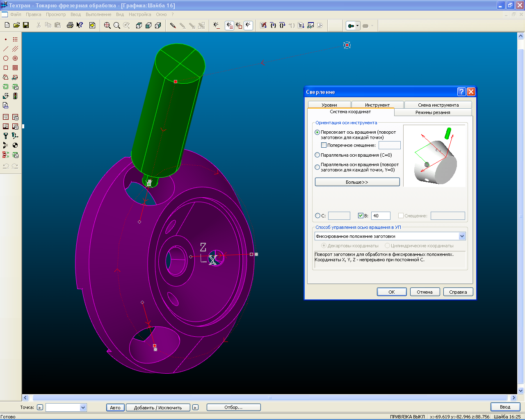Click the Zoom In magnifier icon
This screenshot has height=420, width=525.
(107, 25)
